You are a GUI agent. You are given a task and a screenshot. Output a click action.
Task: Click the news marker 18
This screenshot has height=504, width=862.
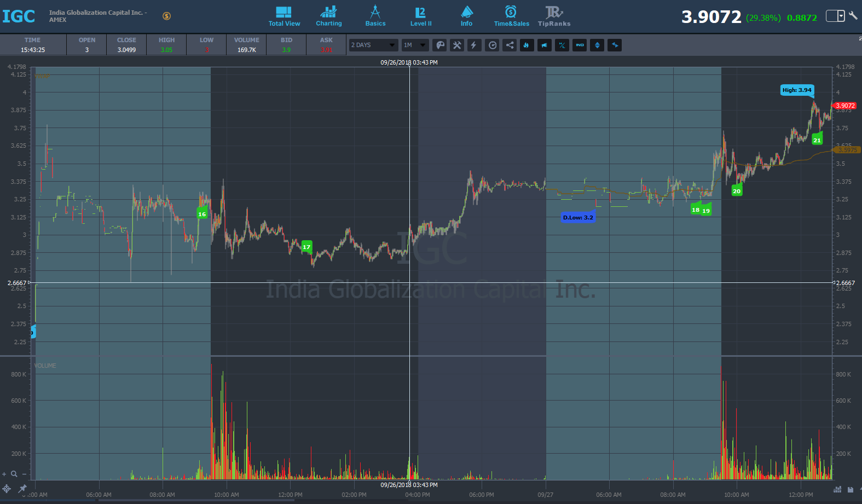point(696,209)
